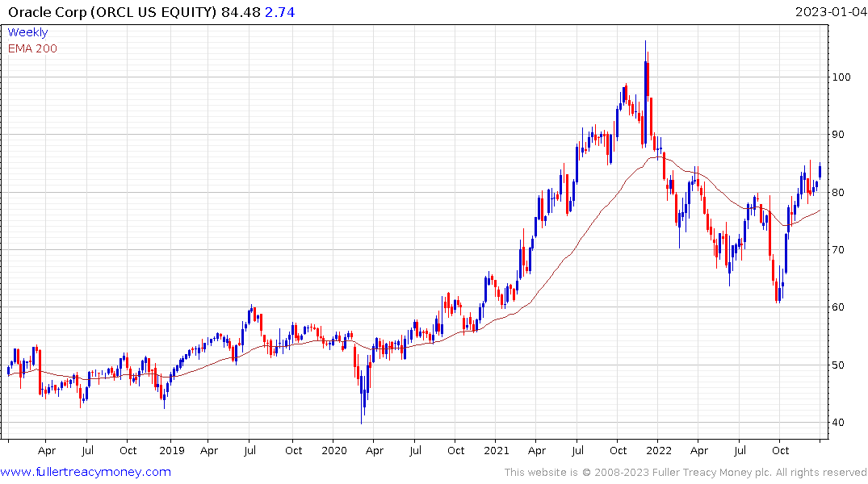This screenshot has width=868, height=484.
Task: Select the 90 price axis label
Action: click(x=838, y=135)
